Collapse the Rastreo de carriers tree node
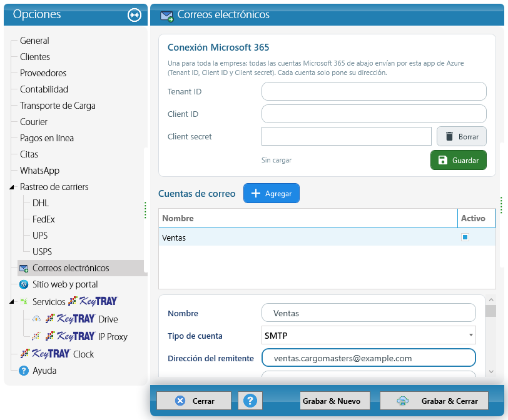This screenshot has width=508, height=420. (12, 187)
